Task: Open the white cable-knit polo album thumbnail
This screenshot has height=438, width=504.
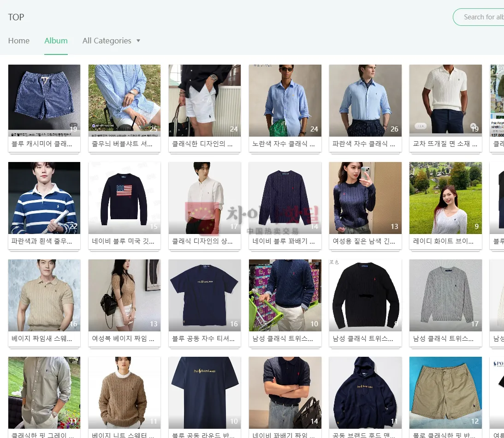Action: click(445, 101)
